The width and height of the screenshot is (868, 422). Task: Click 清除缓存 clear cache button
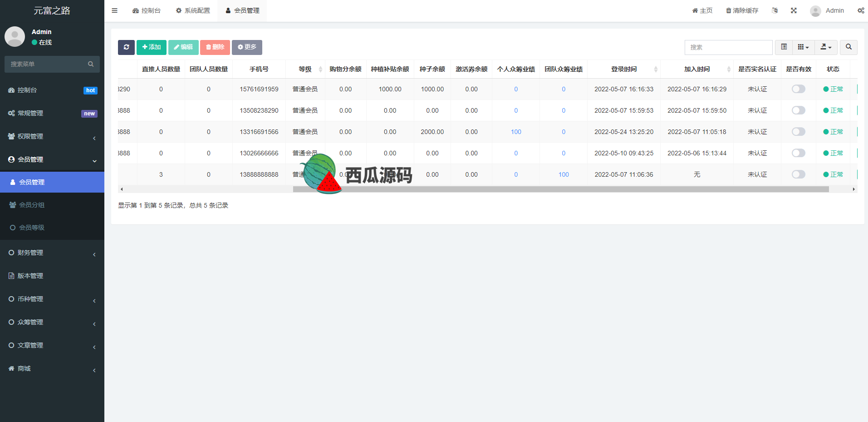pos(742,10)
